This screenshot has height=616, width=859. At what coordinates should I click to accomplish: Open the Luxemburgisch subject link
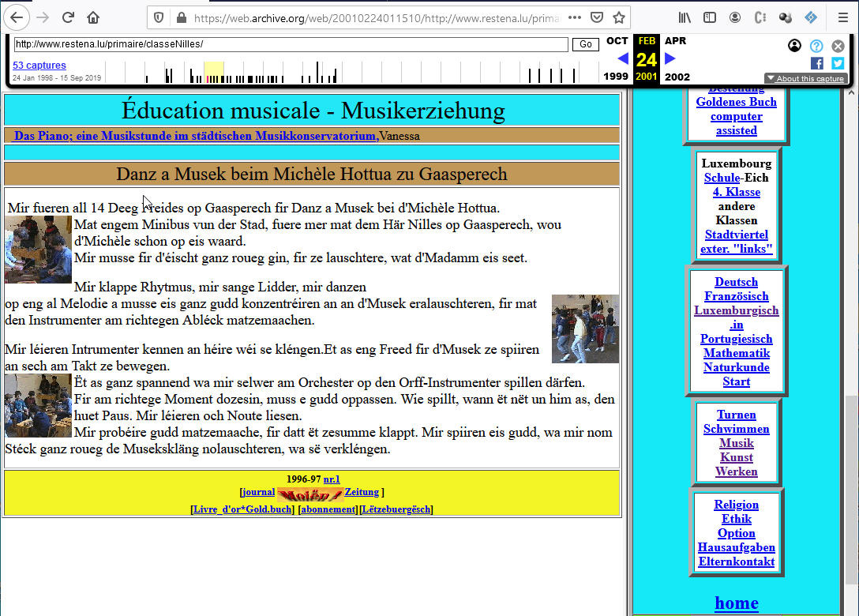click(737, 310)
